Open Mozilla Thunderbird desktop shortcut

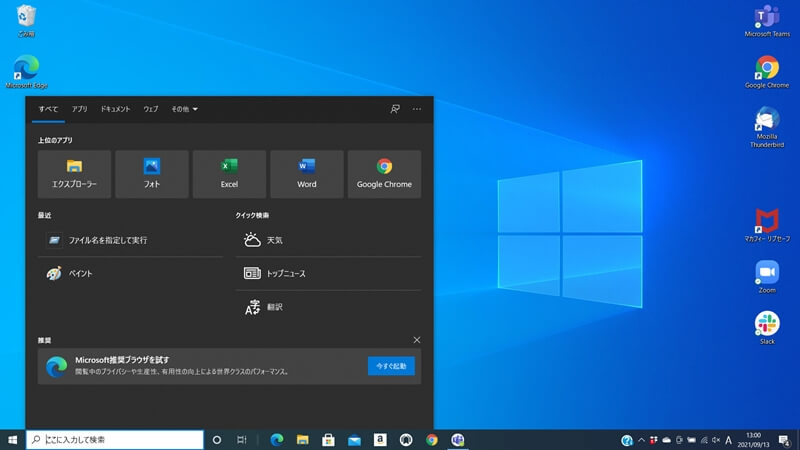pos(767,127)
